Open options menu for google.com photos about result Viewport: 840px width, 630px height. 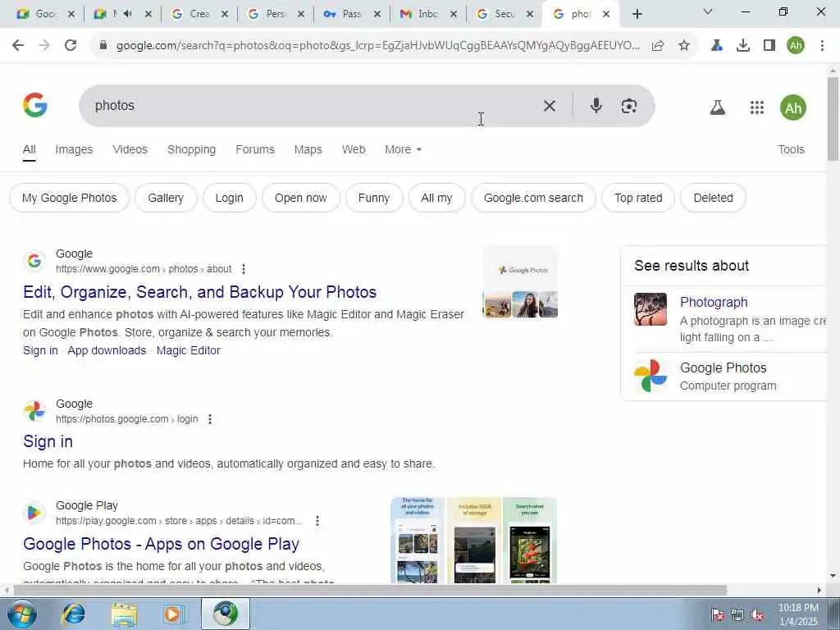pyautogui.click(x=243, y=269)
